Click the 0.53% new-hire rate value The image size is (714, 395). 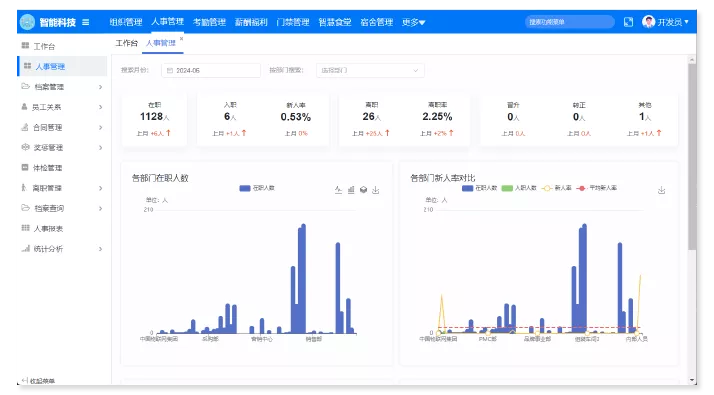pyautogui.click(x=296, y=117)
